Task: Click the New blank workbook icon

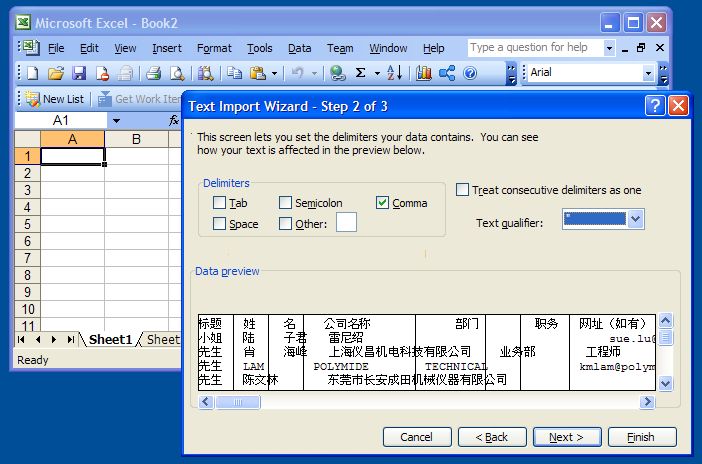Action: click(32, 73)
